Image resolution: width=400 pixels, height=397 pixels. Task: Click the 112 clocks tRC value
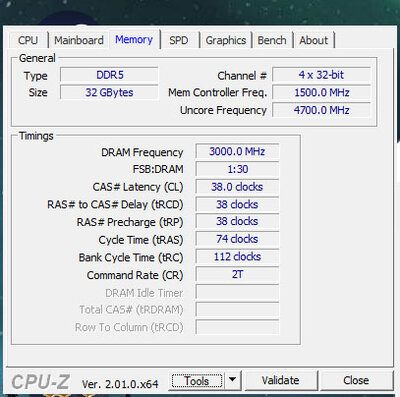[237, 257]
